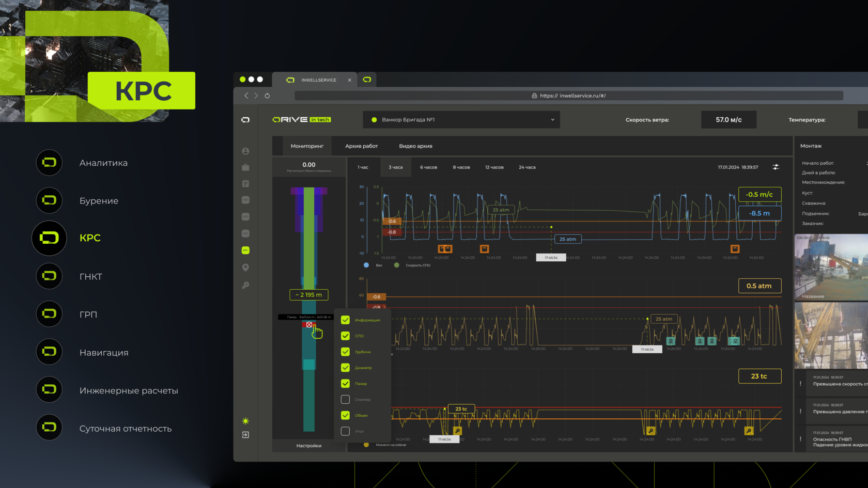The height and width of the screenshot is (488, 868).
Task: Click the red packer marker on the well diagram
Action: coord(309,325)
